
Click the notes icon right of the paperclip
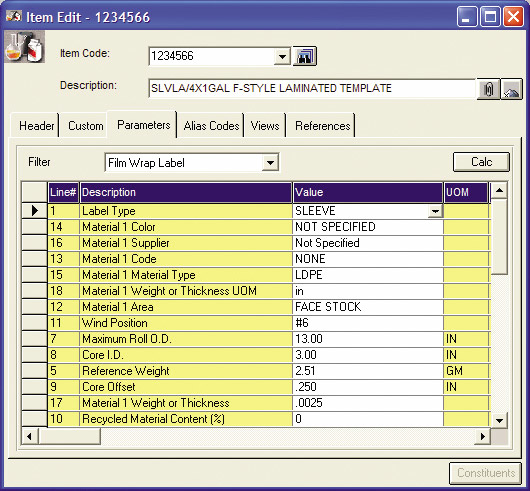[x=511, y=89]
